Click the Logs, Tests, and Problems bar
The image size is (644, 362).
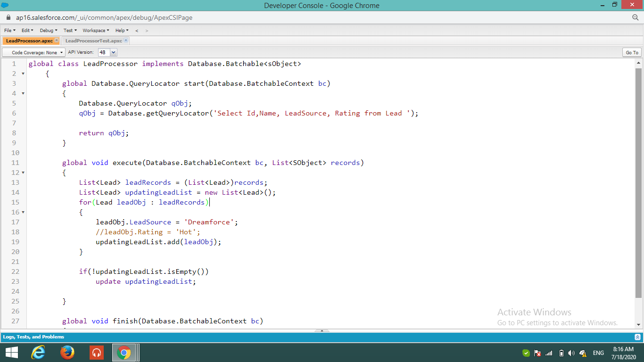(x=322, y=337)
